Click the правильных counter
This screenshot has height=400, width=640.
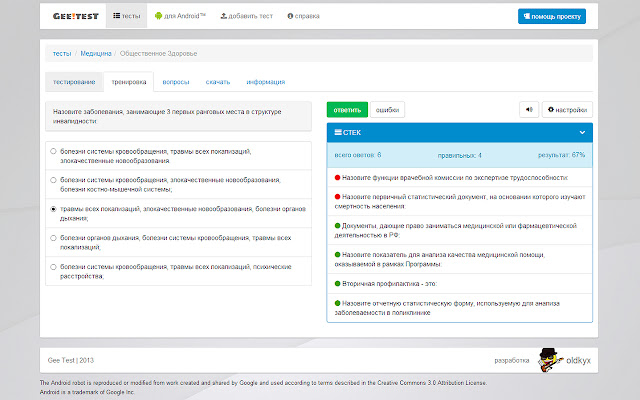tap(460, 155)
